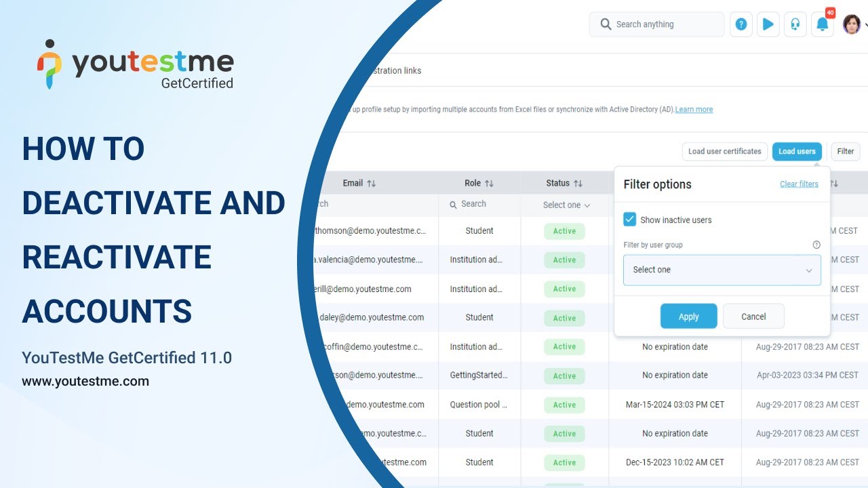Screen dimensions: 868x488
Task: Click the Status column header
Action: (x=558, y=183)
